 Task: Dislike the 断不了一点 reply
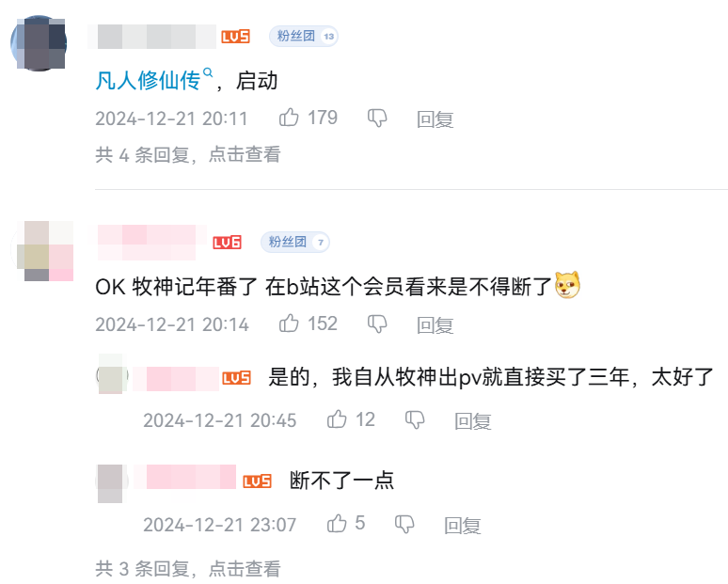pos(404,524)
